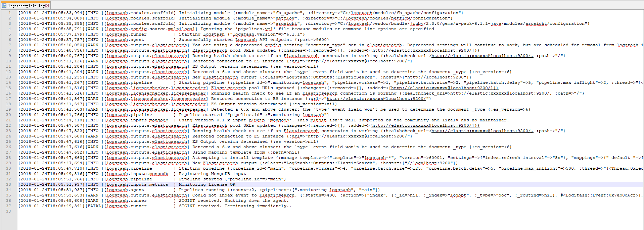This screenshot has height=230, width=644.
Task: Click 'SIGINT received. Terminating immediately..' text
Action: pyautogui.click(x=235, y=206)
